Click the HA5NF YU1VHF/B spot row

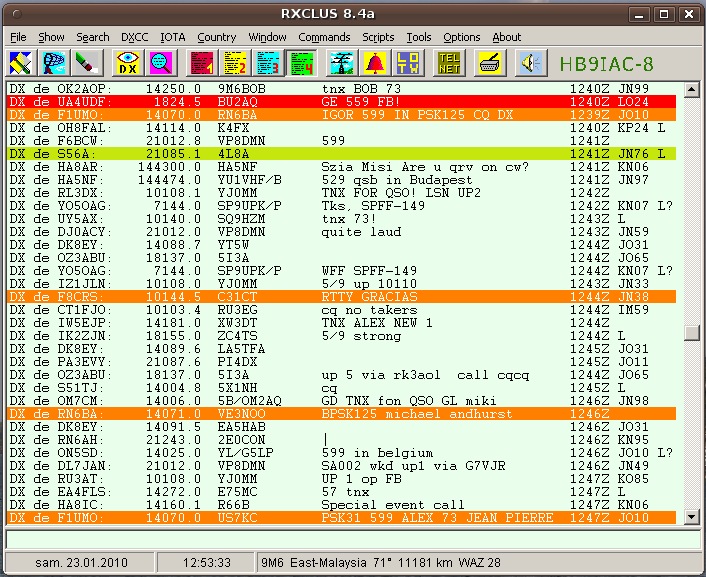(341, 180)
